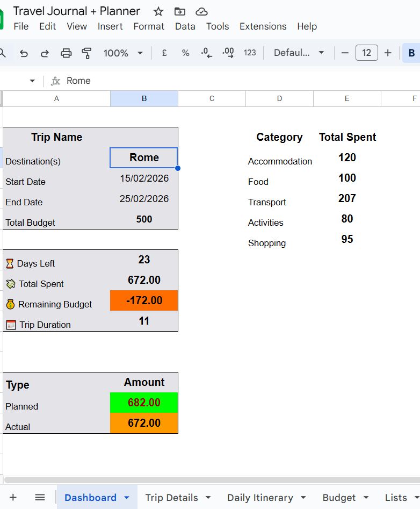Toggle bold formatting
The width and height of the screenshot is (420, 509).
(411, 53)
